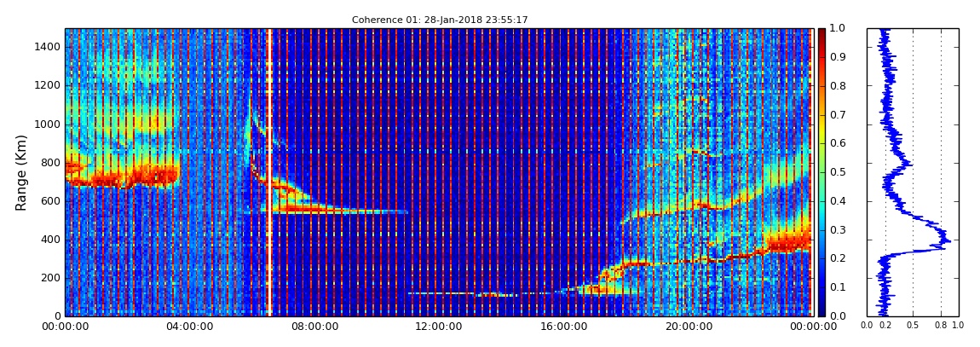Click the colorbar 1.0 tick label

tap(836, 29)
